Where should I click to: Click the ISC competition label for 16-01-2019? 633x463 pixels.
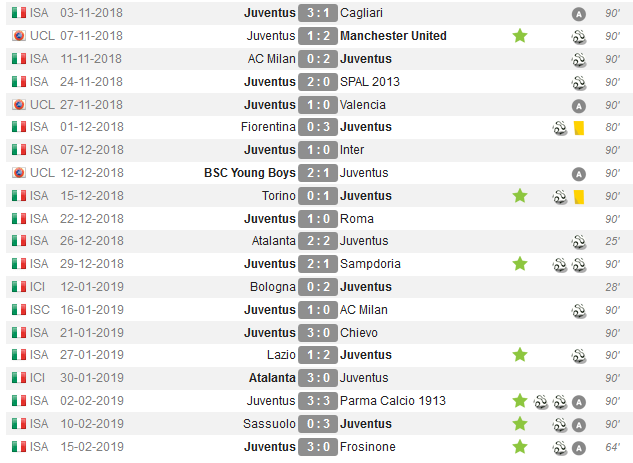tap(39, 310)
